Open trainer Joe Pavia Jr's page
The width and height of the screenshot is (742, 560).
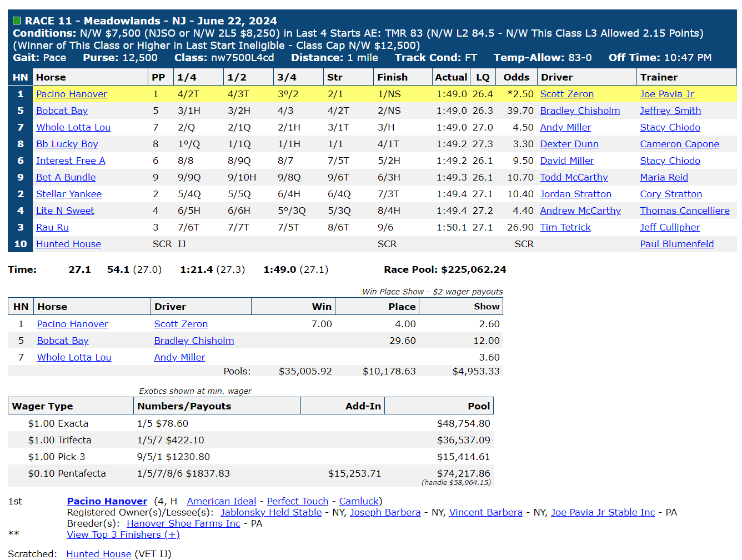(x=666, y=94)
